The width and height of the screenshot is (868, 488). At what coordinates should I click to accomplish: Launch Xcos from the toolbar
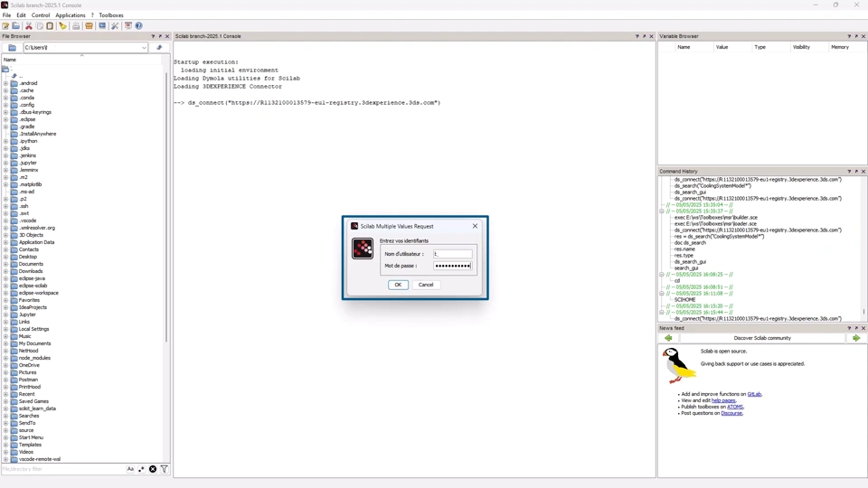[x=102, y=26]
